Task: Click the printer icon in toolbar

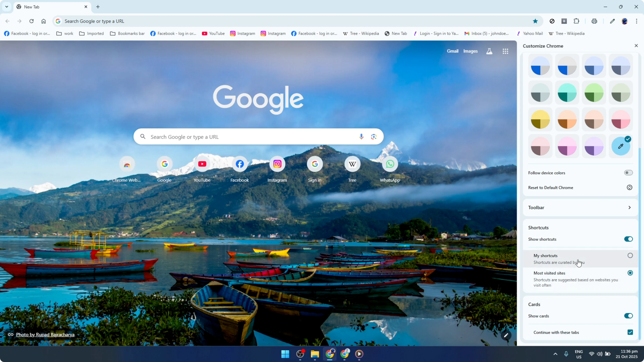Action: pyautogui.click(x=594, y=21)
